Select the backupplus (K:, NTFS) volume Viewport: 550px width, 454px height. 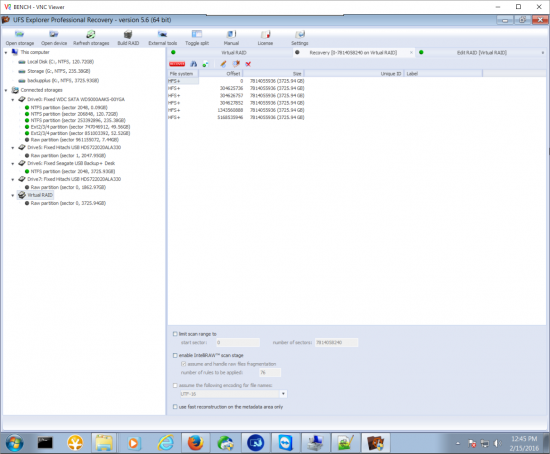[x=63, y=81]
